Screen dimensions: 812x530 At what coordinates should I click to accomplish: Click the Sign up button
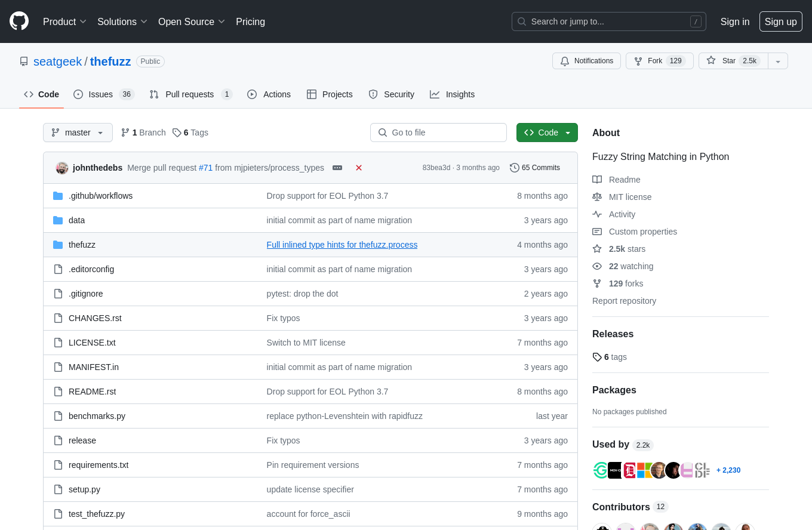(x=781, y=21)
